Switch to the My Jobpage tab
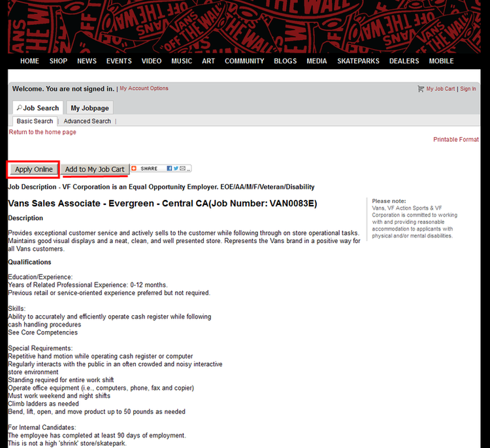This screenshot has width=490, height=448. point(90,108)
